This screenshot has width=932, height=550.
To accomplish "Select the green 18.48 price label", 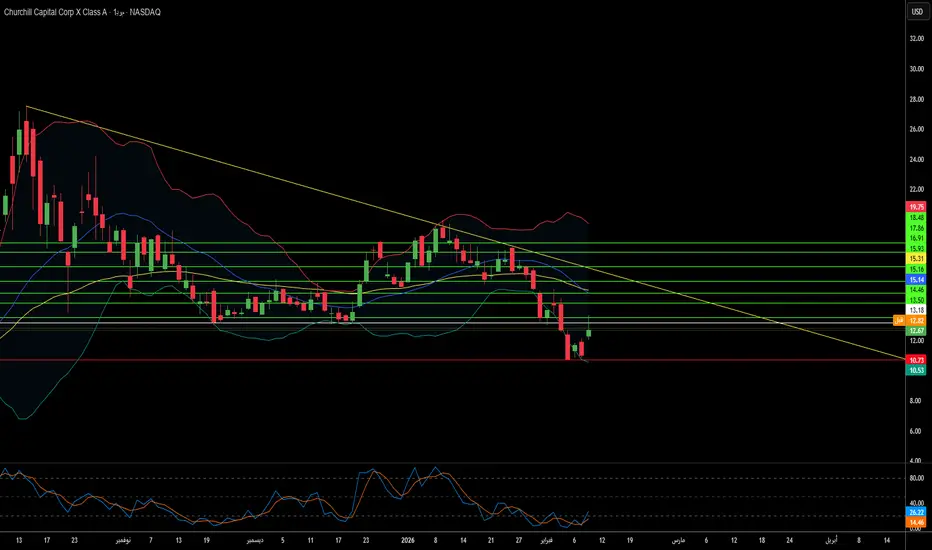I will coord(915,217).
